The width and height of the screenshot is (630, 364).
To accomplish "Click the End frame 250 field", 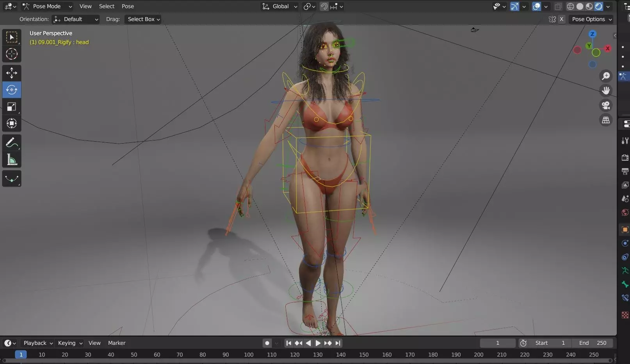I will coord(593,343).
